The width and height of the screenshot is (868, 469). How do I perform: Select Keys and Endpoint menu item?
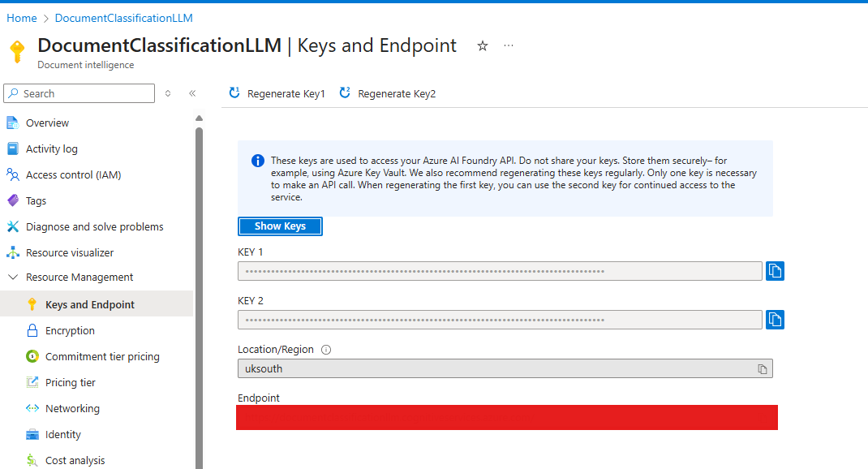point(97,304)
